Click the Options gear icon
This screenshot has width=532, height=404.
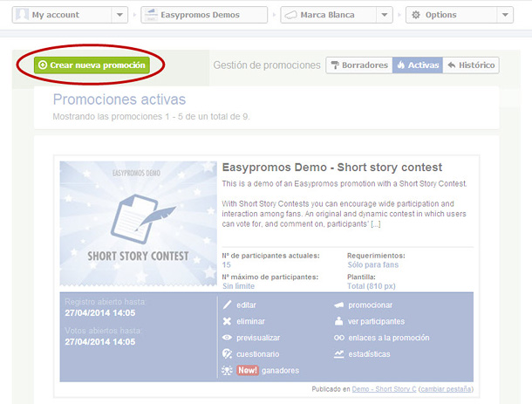(x=416, y=15)
